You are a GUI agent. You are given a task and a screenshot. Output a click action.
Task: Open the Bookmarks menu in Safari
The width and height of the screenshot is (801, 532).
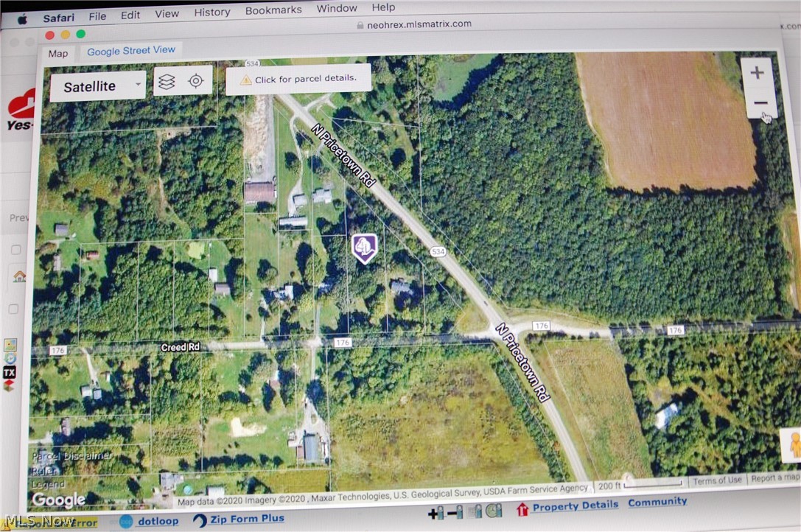[x=273, y=10]
